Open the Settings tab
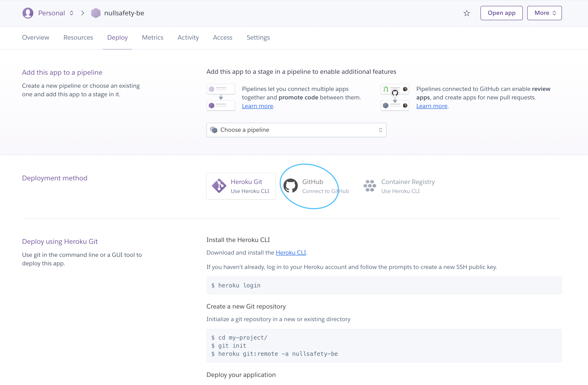588x385 pixels. (x=258, y=38)
